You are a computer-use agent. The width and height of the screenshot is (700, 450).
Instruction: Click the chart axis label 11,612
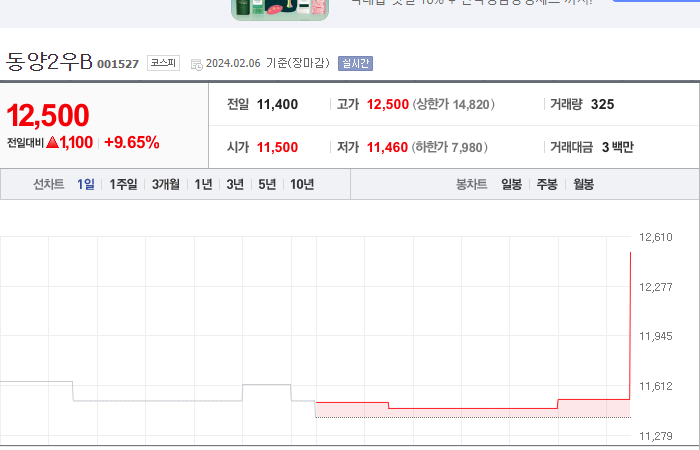click(655, 386)
